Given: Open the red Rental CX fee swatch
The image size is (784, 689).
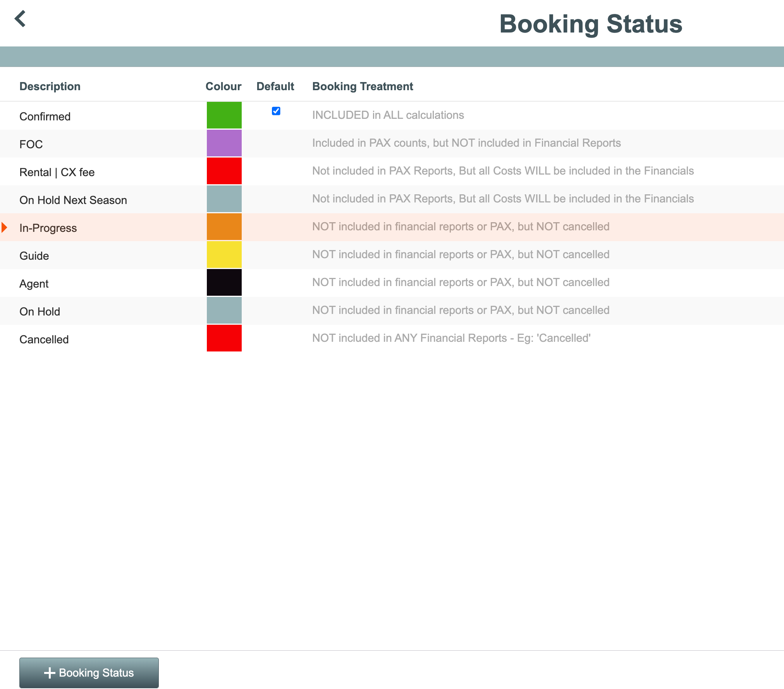Looking at the screenshot, I should pyautogui.click(x=224, y=171).
